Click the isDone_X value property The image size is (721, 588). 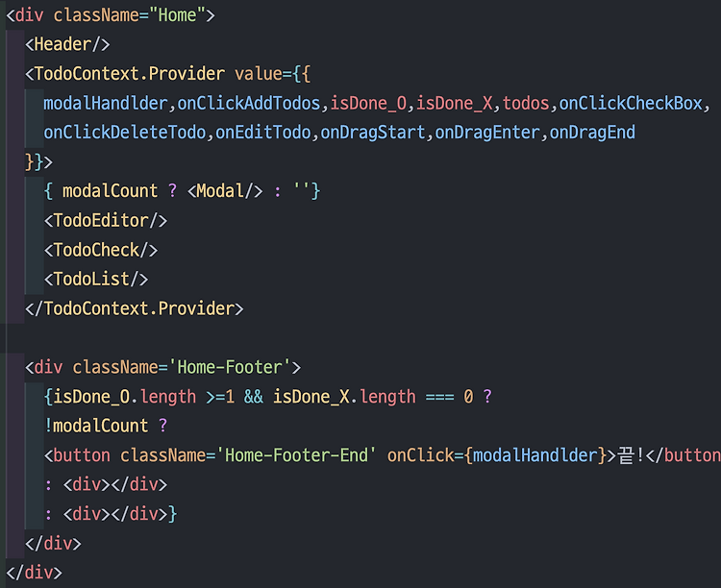pyautogui.click(x=455, y=104)
